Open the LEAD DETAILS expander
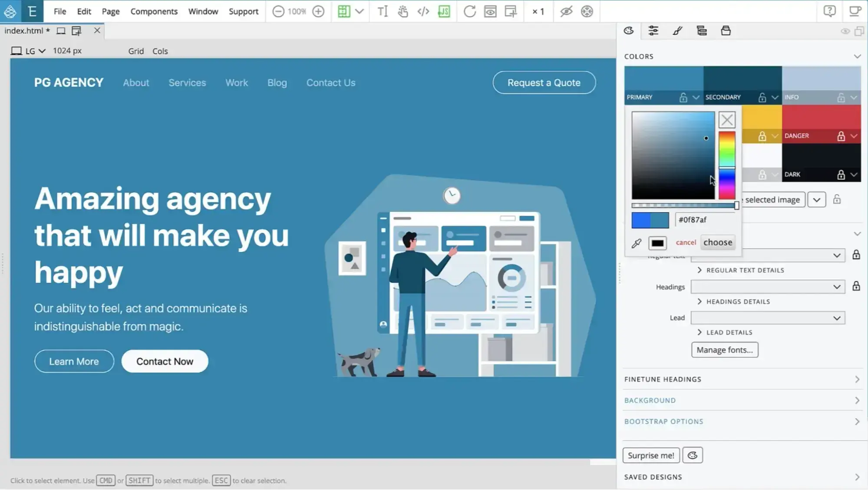 [x=724, y=332]
